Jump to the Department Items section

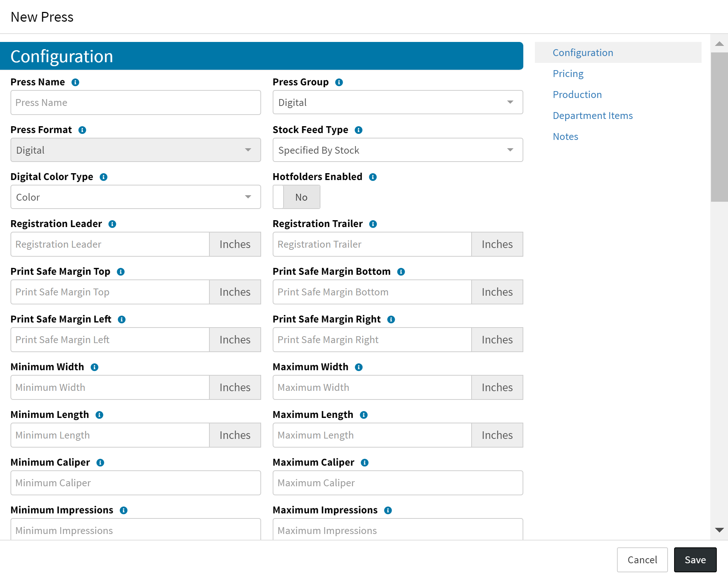coord(592,116)
